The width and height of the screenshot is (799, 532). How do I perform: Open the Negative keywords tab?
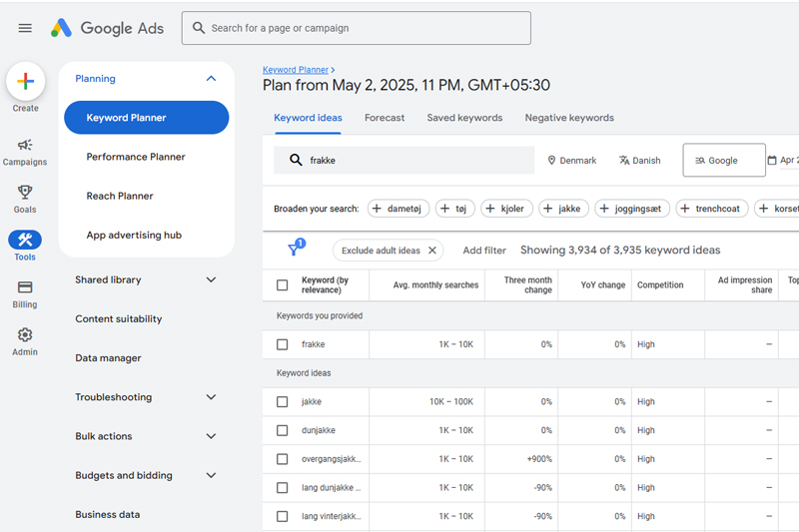pos(569,118)
